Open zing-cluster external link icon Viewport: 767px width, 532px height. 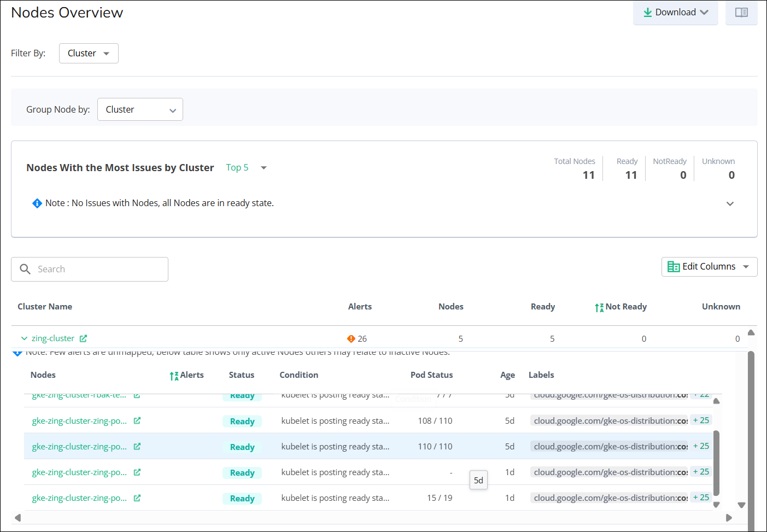(x=83, y=338)
